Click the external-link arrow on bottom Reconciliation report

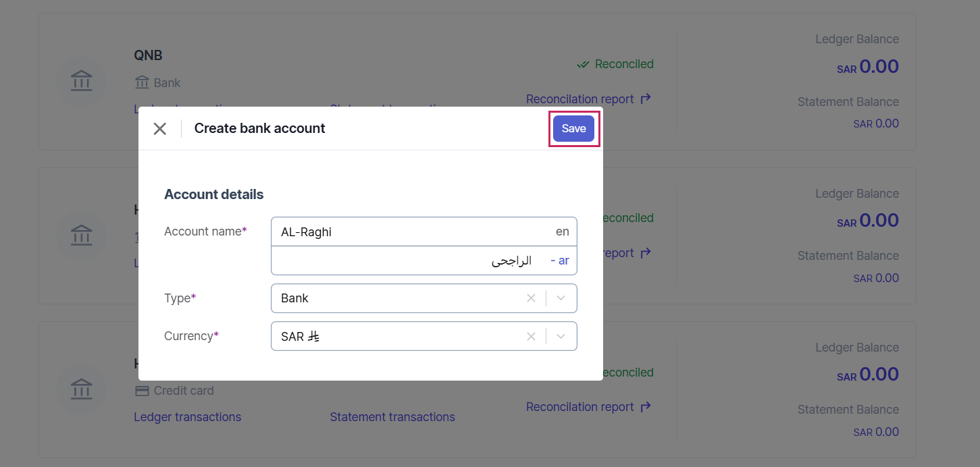[646, 406]
